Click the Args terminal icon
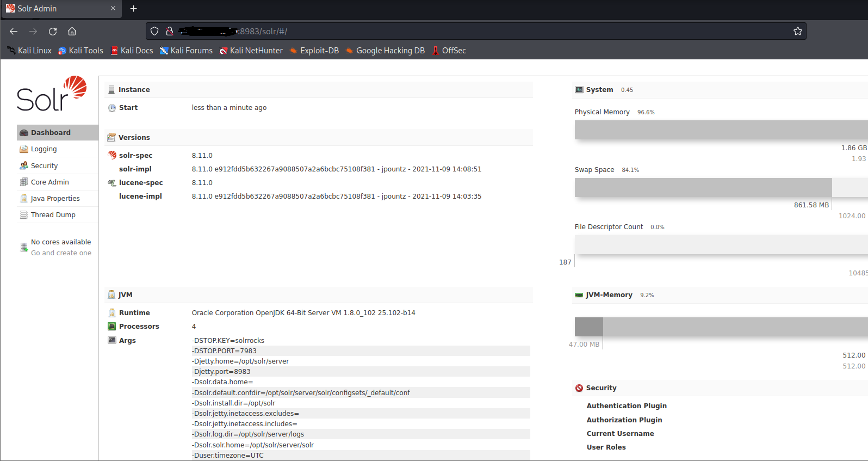 (x=112, y=340)
